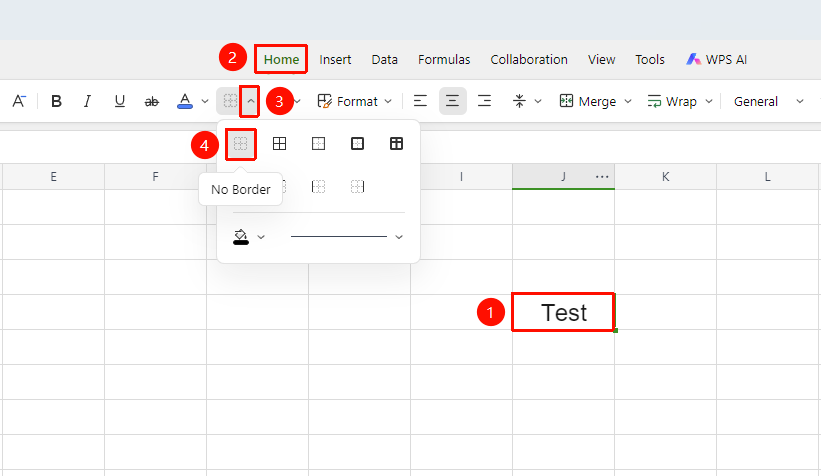The width and height of the screenshot is (821, 476).
Task: Select the cell containing Test
Action: click(563, 312)
